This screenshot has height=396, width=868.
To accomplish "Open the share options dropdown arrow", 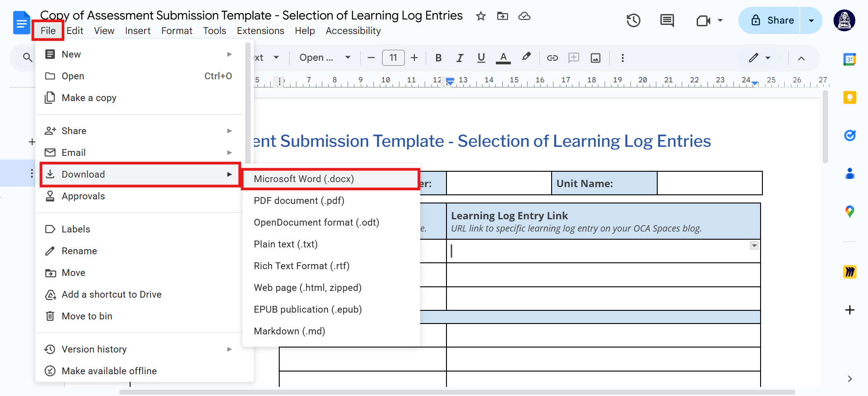I will pos(811,20).
